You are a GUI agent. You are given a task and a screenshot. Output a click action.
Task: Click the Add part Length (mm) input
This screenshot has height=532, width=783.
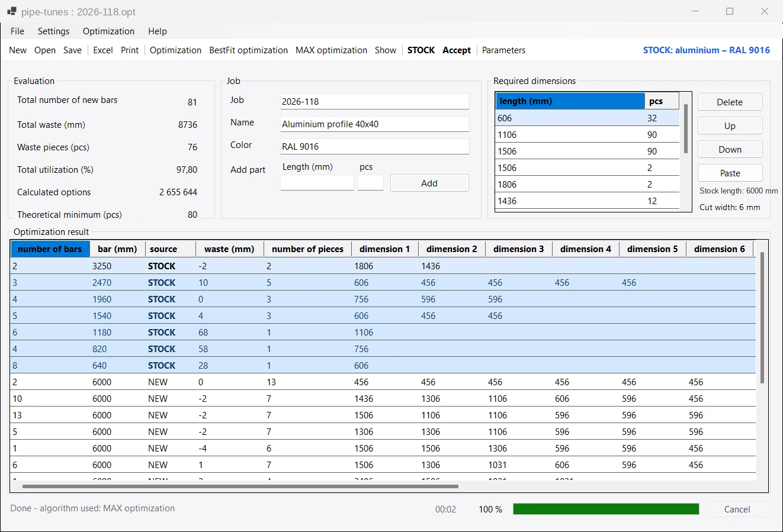[317, 183]
